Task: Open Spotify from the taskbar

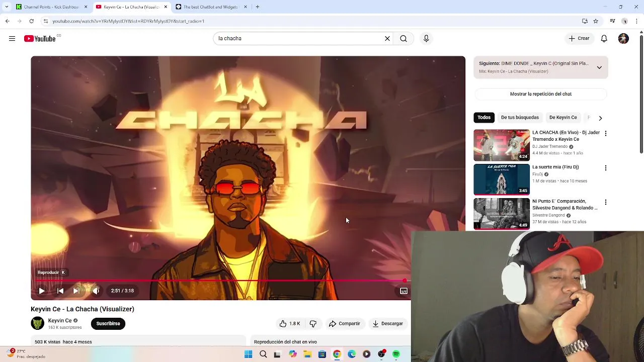Action: click(396, 354)
